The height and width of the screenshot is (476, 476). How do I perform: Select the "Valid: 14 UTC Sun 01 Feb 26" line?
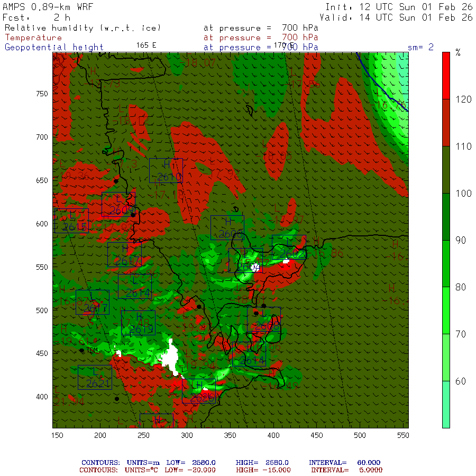(x=396, y=17)
